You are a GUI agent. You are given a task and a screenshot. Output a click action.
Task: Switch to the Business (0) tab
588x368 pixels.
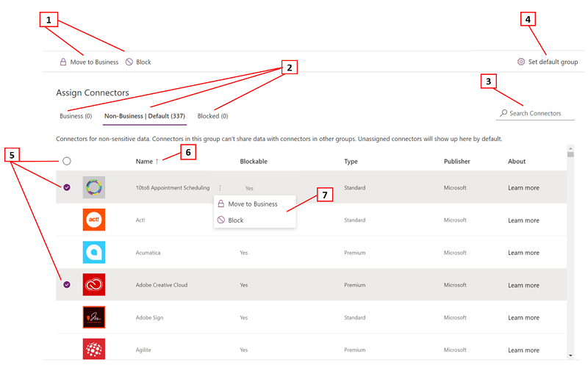click(76, 116)
